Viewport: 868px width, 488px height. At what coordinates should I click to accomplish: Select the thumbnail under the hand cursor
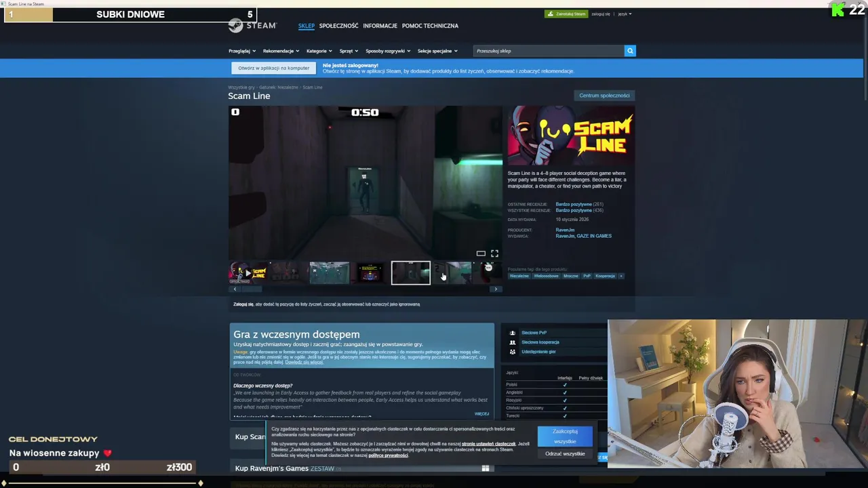(x=451, y=273)
